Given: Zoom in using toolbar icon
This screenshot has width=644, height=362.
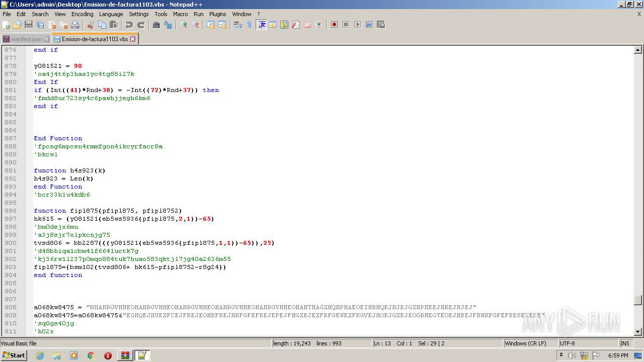Looking at the screenshot, I should (x=184, y=25).
